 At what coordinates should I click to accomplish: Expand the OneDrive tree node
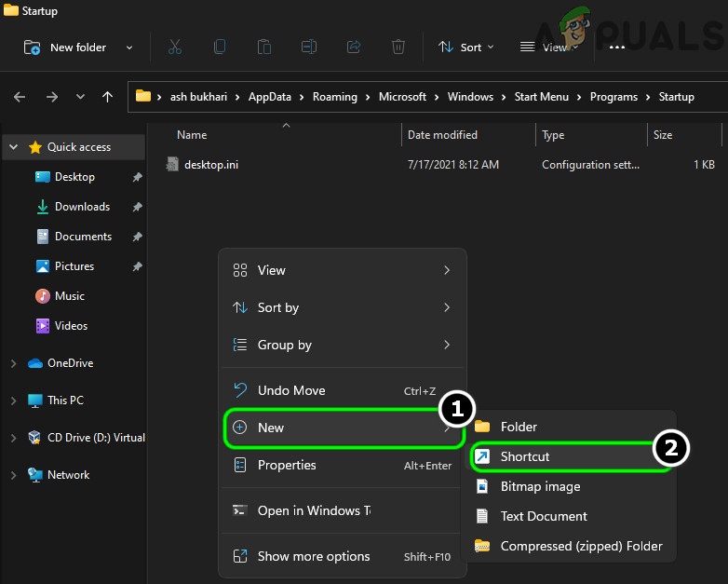click(x=13, y=363)
